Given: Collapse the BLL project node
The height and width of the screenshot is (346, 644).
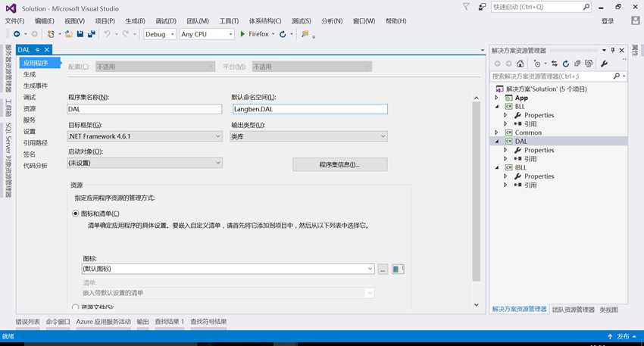Looking at the screenshot, I should [496, 106].
